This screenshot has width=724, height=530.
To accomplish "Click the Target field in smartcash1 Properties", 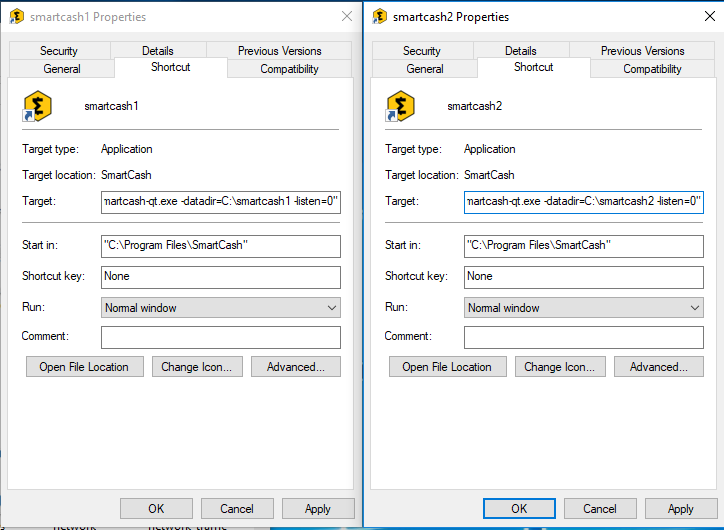I will click(x=221, y=202).
